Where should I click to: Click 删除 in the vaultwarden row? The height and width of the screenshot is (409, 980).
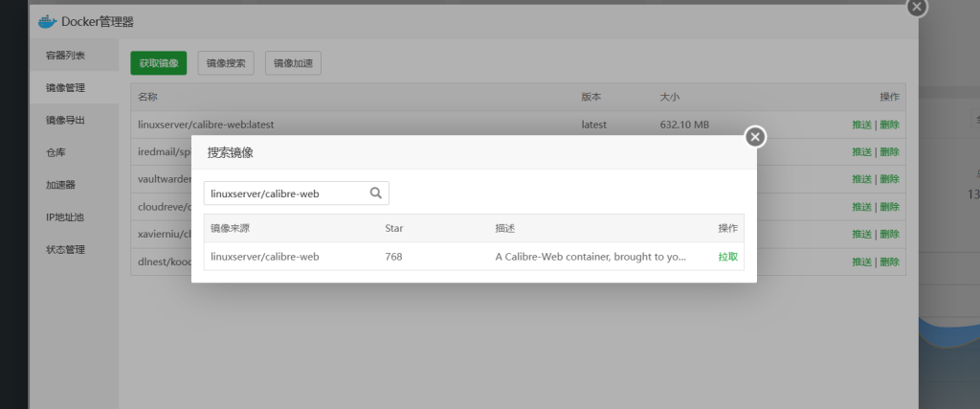[x=889, y=179]
